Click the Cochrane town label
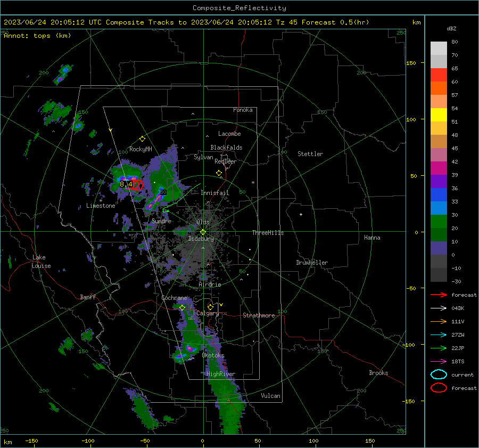Viewport: 479px width, 448px height. pos(174,298)
